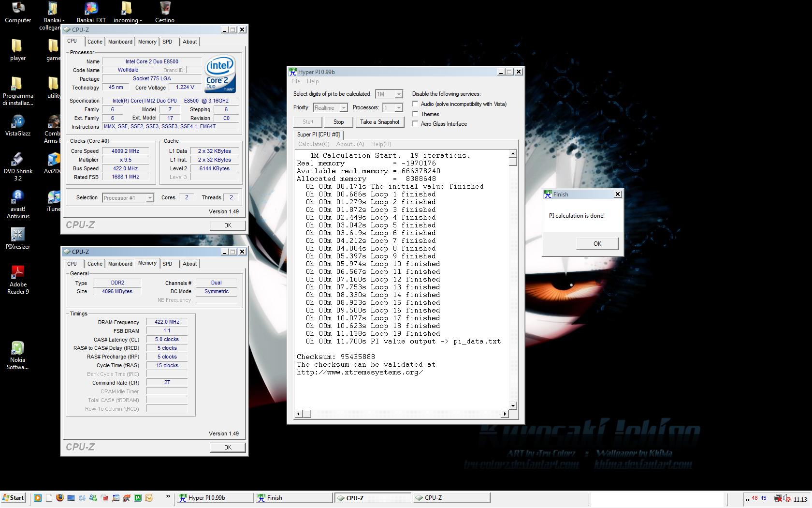Click OK in the top CPU-Z window
The width and height of the screenshot is (812, 508).
(x=228, y=225)
